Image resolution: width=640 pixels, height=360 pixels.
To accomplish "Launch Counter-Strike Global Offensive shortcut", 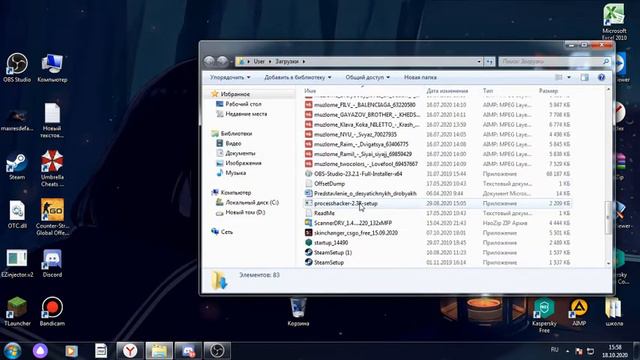I will pyautogui.click(x=52, y=217).
